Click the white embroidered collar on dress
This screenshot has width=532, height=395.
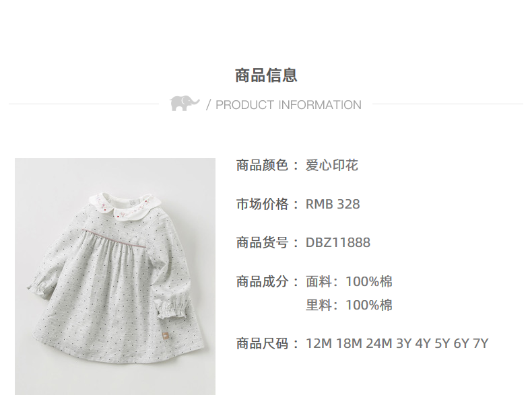coord(122,205)
